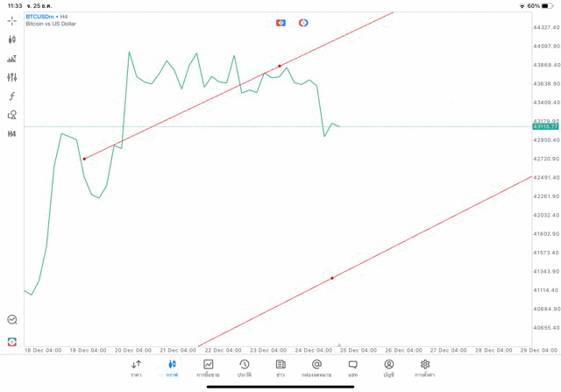Open the chart chat bubble icon
561x392 pixels.
click(x=12, y=320)
